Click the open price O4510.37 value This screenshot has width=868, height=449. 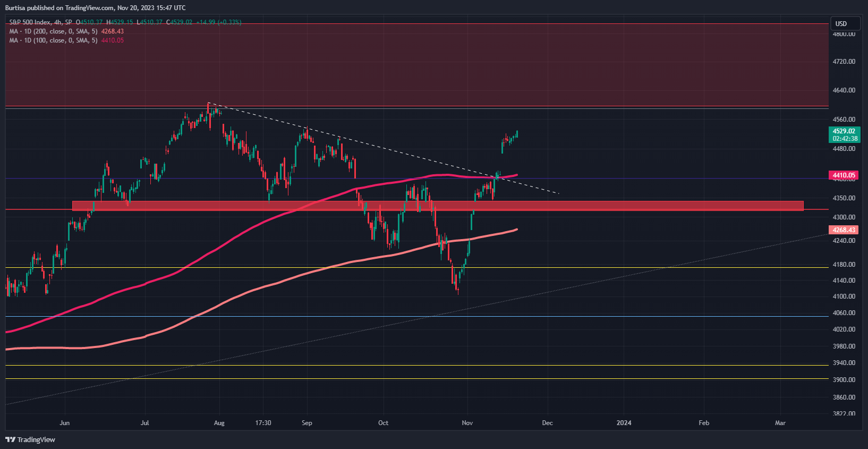(x=89, y=22)
